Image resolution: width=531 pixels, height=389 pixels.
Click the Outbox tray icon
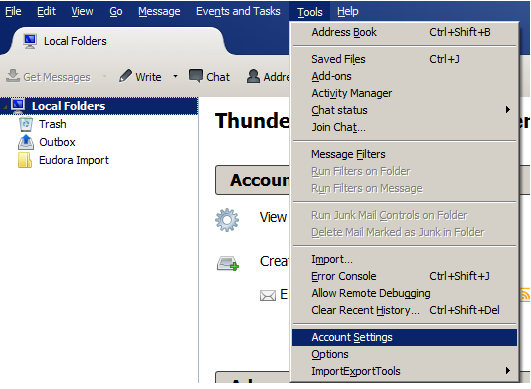26,142
